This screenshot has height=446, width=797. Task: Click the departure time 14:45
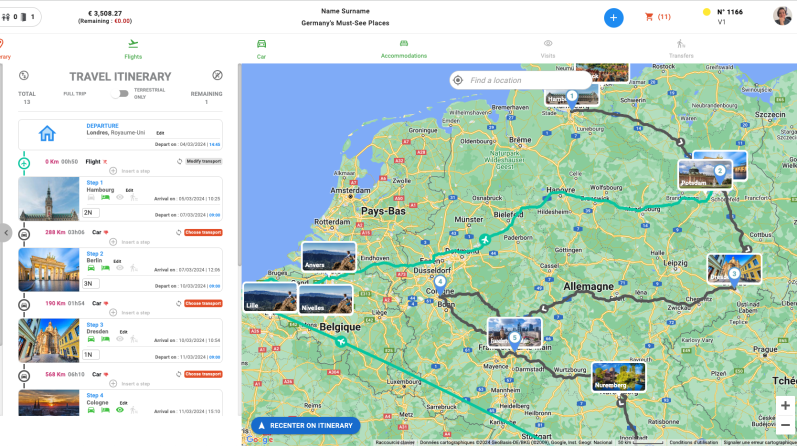click(214, 144)
